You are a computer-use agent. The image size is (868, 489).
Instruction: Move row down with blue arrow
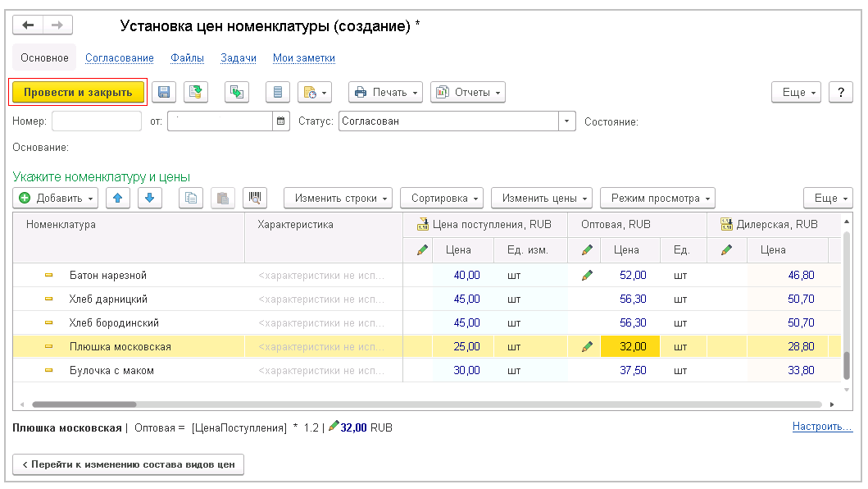tap(149, 198)
